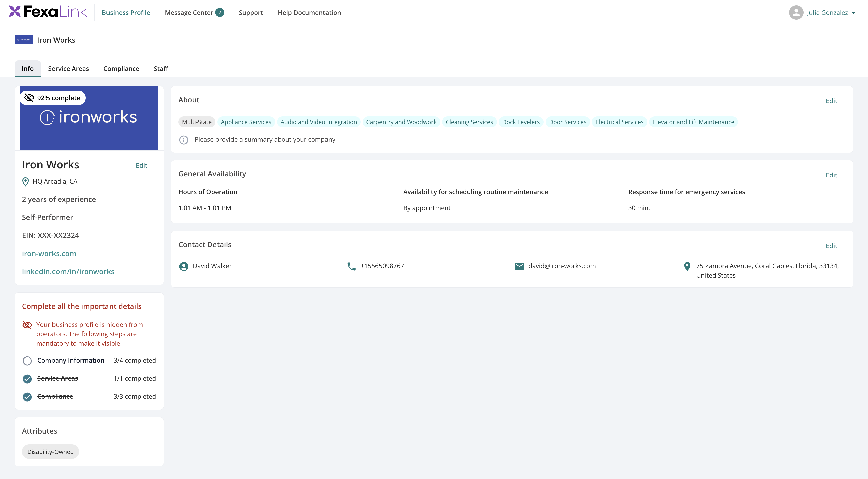Click the Door Services tag
868x479 pixels.
pyautogui.click(x=568, y=122)
